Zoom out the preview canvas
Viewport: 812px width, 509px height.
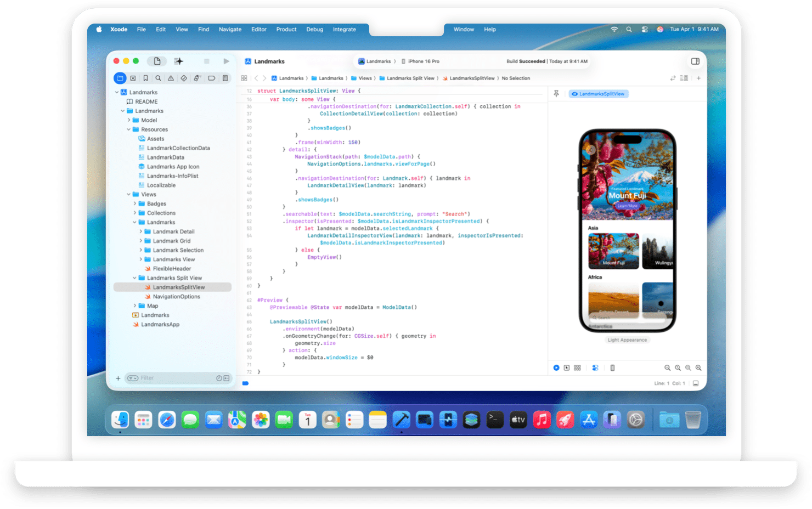click(x=667, y=368)
